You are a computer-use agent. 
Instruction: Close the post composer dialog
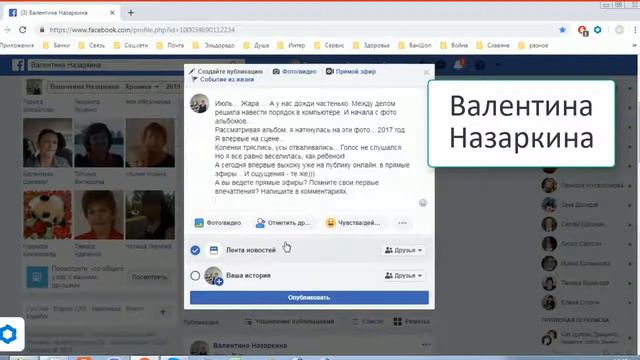tap(427, 72)
